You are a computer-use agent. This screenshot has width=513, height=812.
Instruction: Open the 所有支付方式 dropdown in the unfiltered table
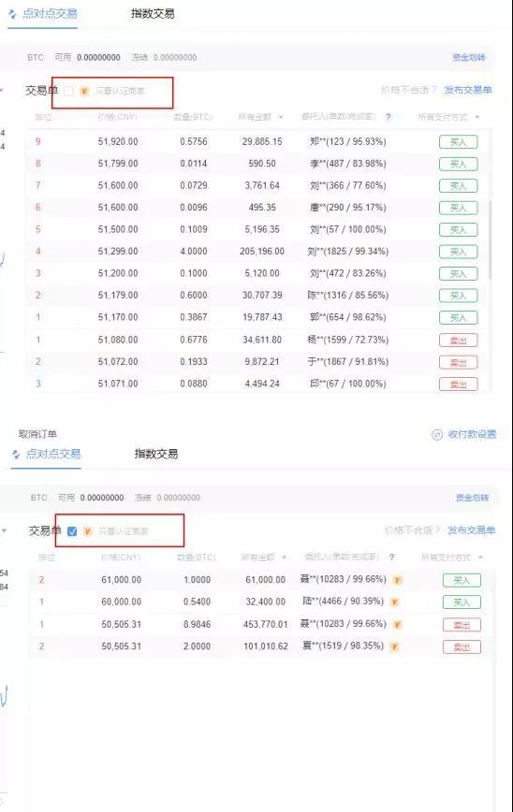point(448,117)
